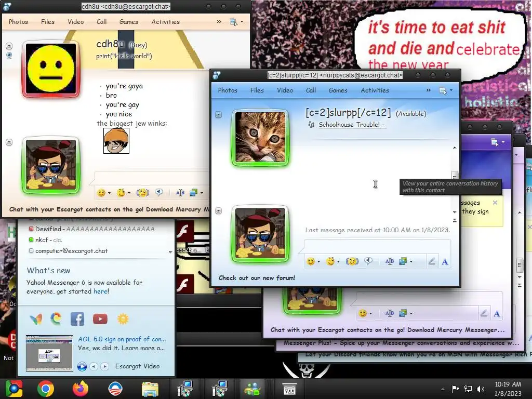Expand background dropdown arrow in cdh8u chat toolbar

click(x=202, y=193)
